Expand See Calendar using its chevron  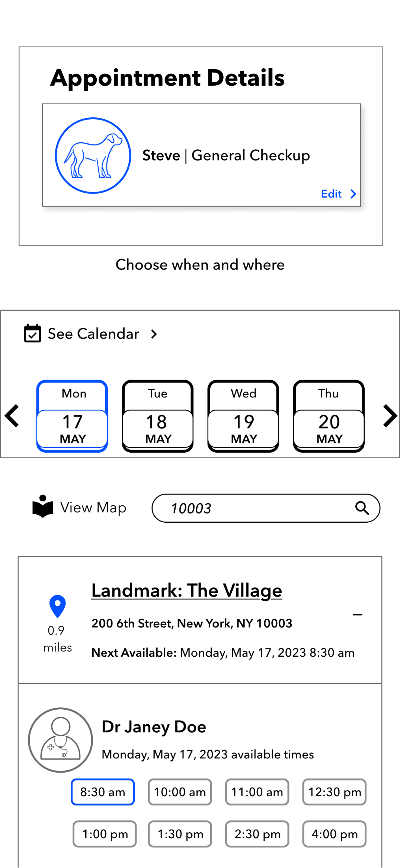click(154, 334)
